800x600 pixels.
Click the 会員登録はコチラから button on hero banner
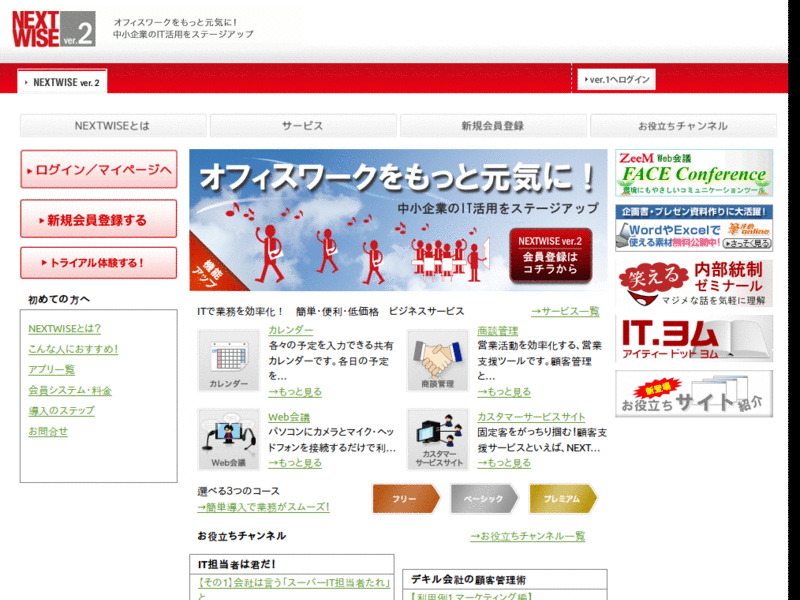(x=551, y=256)
